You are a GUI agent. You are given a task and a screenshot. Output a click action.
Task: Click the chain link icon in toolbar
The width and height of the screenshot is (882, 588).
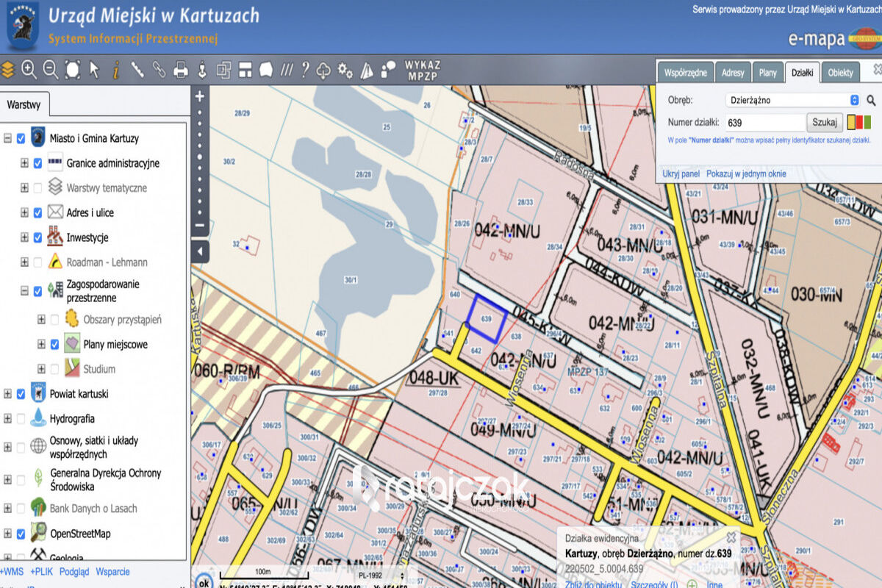click(159, 70)
